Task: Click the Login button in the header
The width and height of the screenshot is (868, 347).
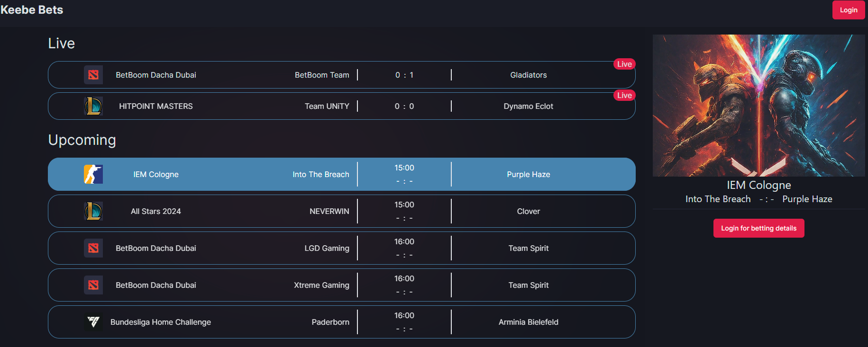Action: coord(849,10)
